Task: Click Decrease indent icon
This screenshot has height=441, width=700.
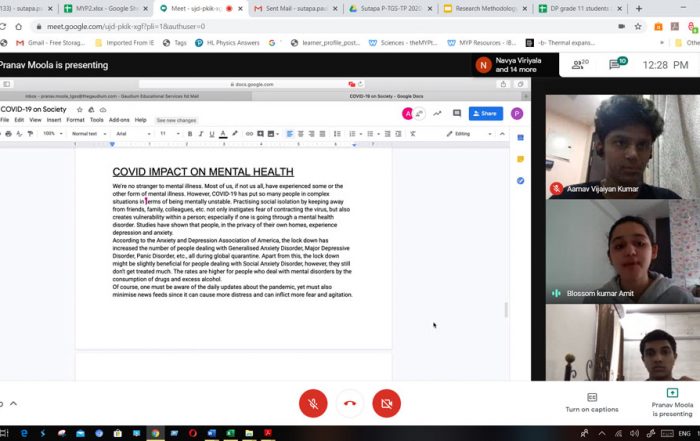Action: click(x=388, y=133)
